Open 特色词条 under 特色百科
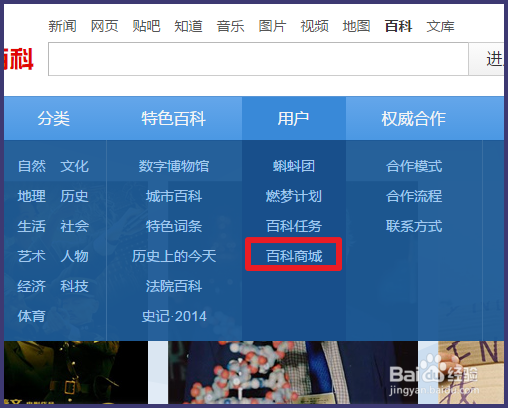Viewport: 508px width, 408px height. 174,226
